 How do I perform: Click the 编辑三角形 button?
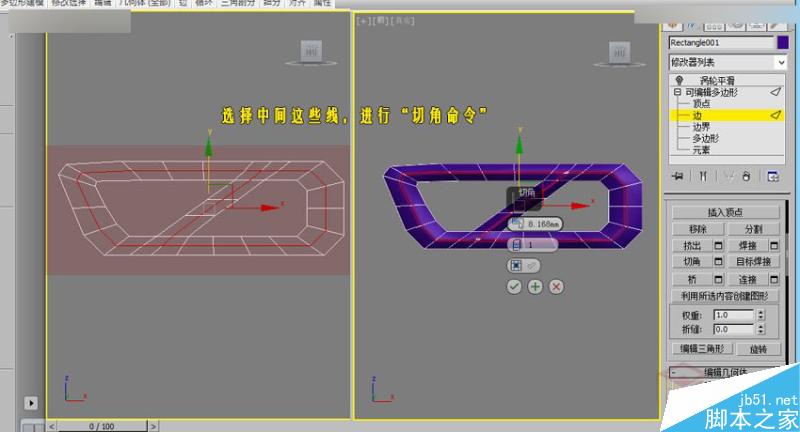[x=702, y=349]
